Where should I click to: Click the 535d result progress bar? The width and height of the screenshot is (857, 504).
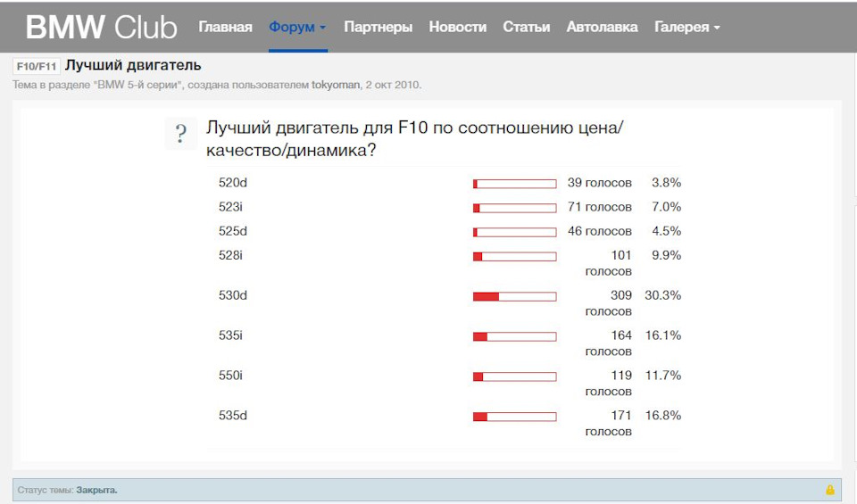[x=515, y=417]
